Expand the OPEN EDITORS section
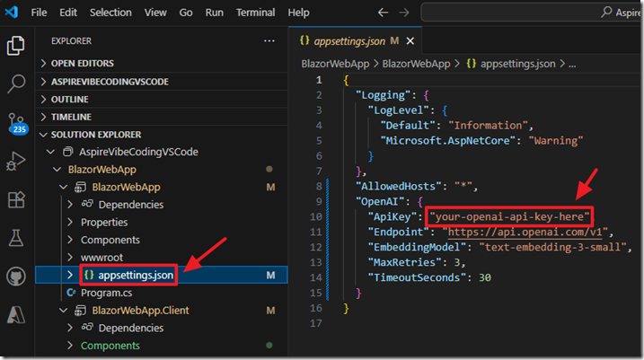Image resolution: width=644 pixels, height=360 pixels. (x=43, y=63)
